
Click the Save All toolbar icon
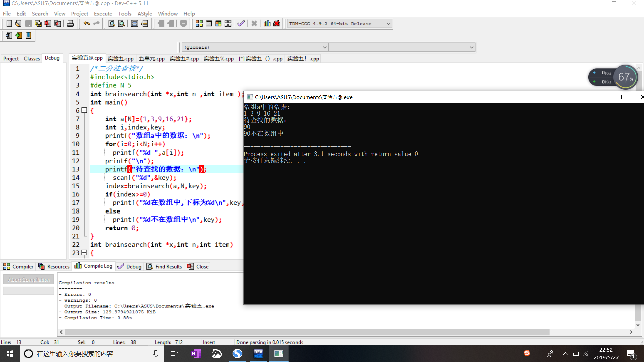(x=38, y=24)
